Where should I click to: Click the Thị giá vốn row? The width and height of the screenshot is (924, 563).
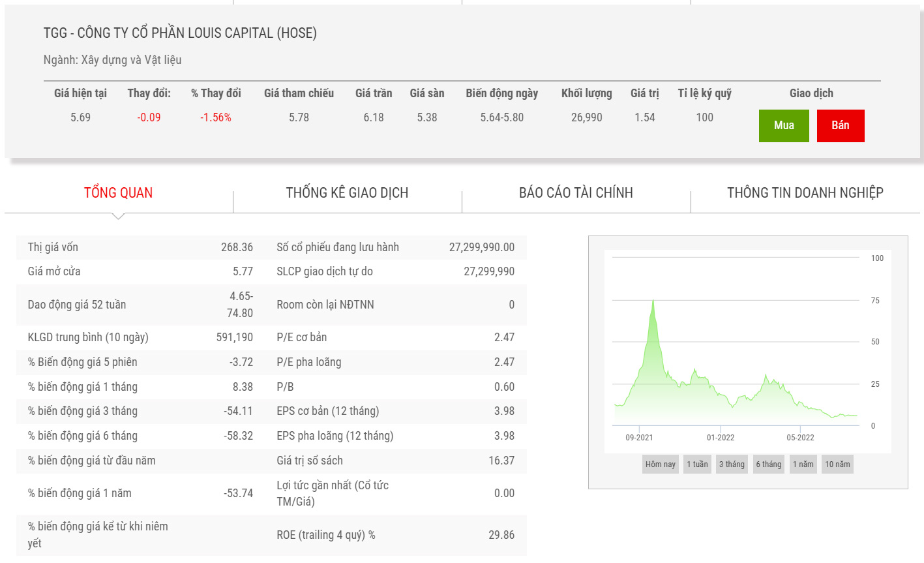click(140, 247)
